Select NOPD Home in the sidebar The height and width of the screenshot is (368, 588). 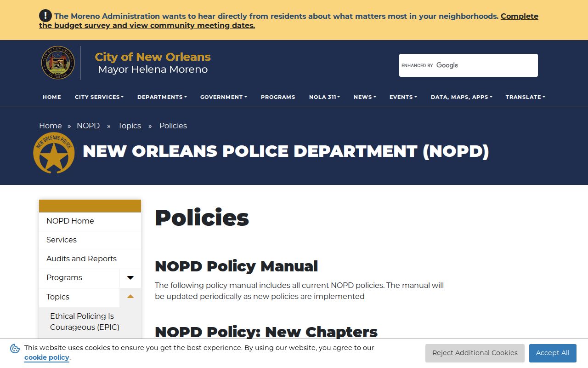coord(90,221)
